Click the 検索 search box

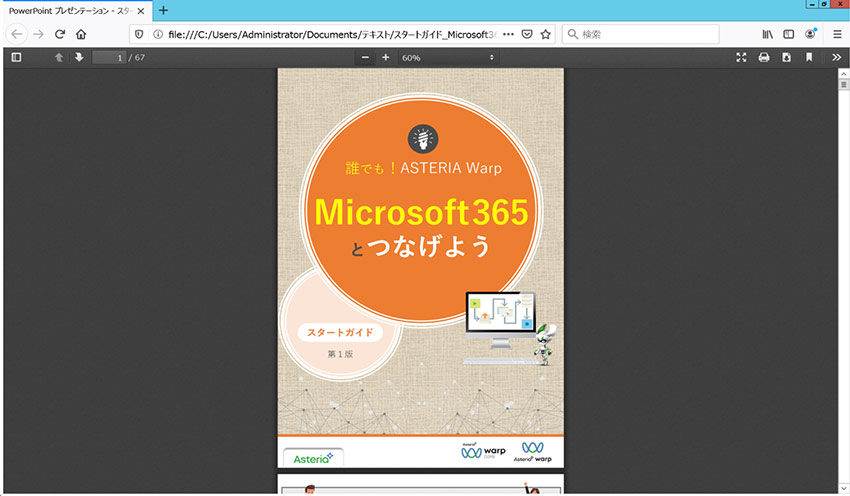[641, 34]
